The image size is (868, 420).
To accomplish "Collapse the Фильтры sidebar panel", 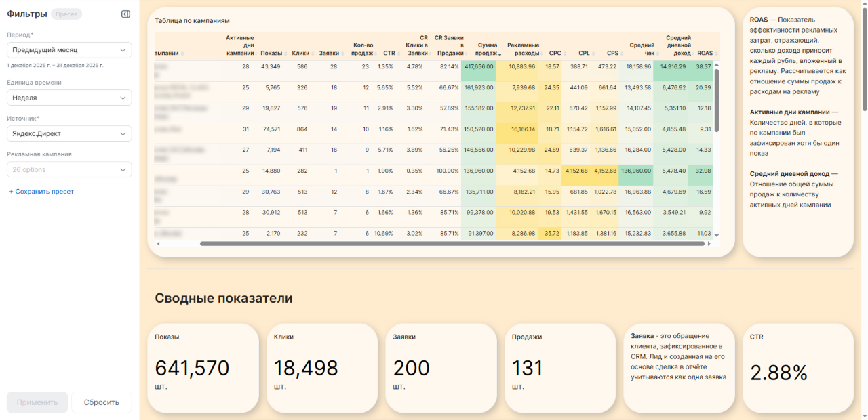I will (x=125, y=14).
